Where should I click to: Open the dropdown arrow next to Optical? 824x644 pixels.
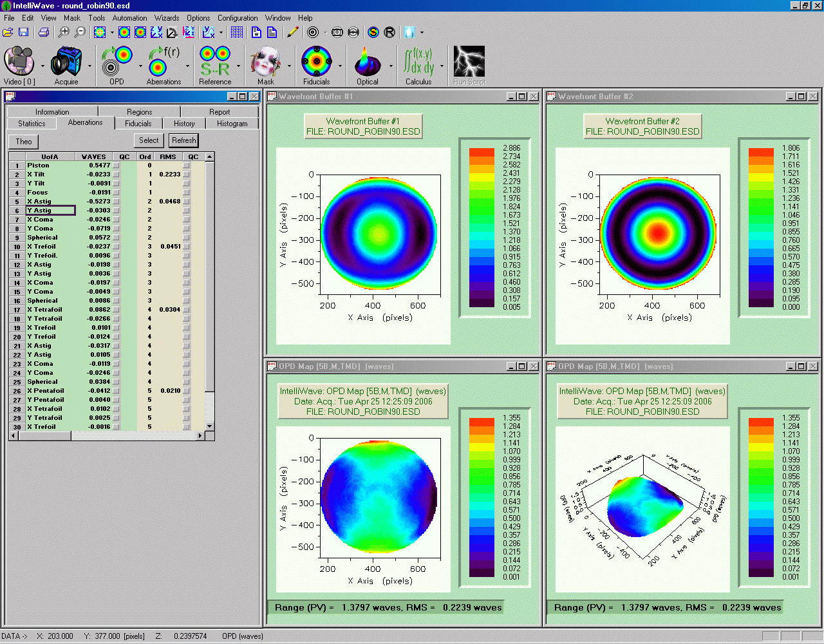(391, 66)
